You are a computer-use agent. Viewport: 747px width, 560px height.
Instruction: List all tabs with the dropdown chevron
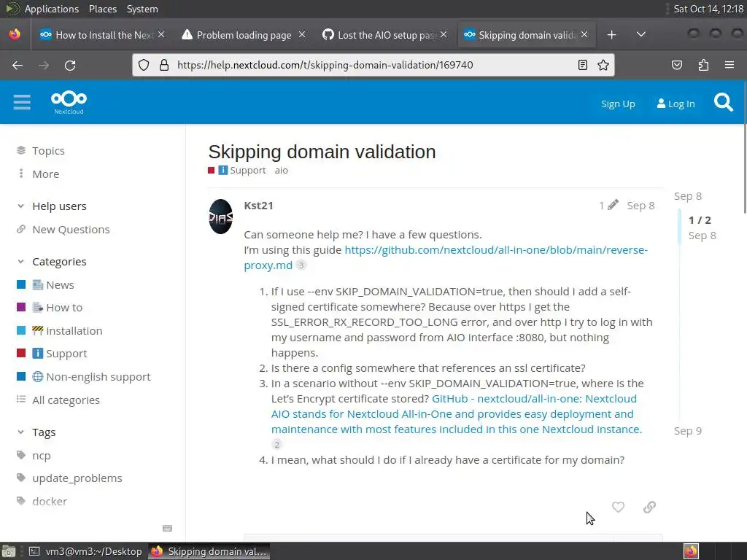(641, 34)
